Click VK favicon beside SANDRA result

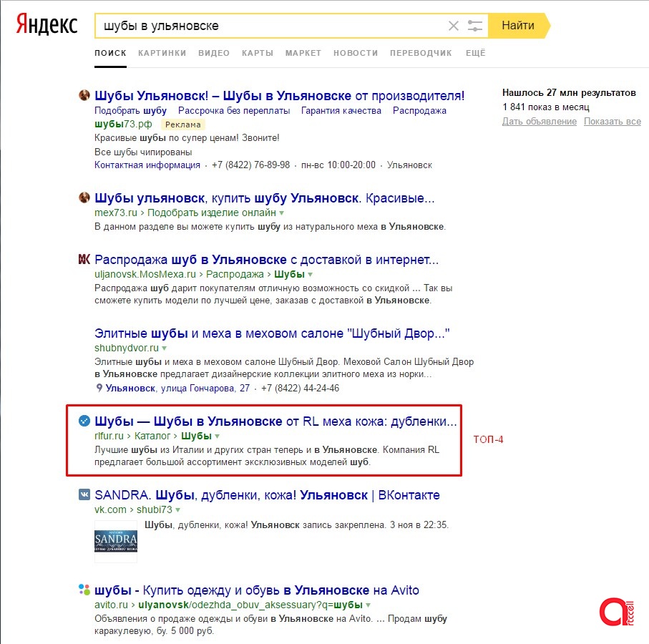84,494
